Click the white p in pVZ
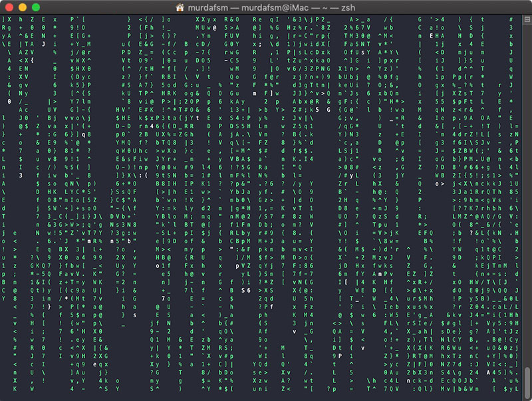 237,266
